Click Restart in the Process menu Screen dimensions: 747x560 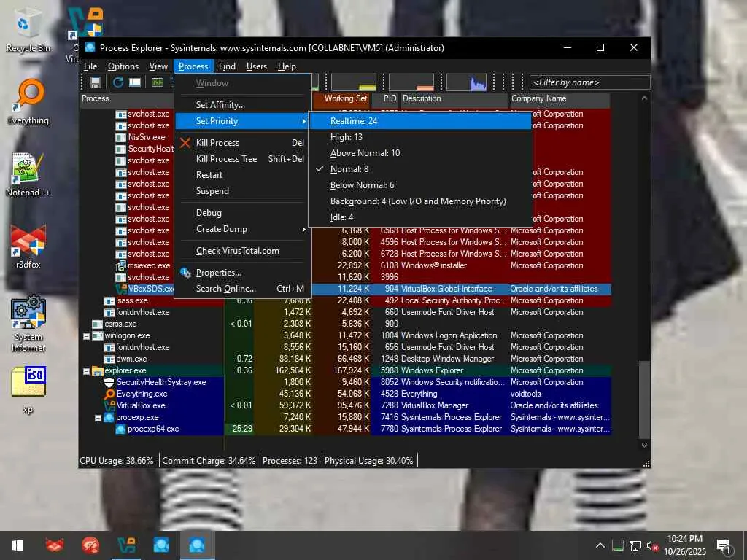point(244,175)
